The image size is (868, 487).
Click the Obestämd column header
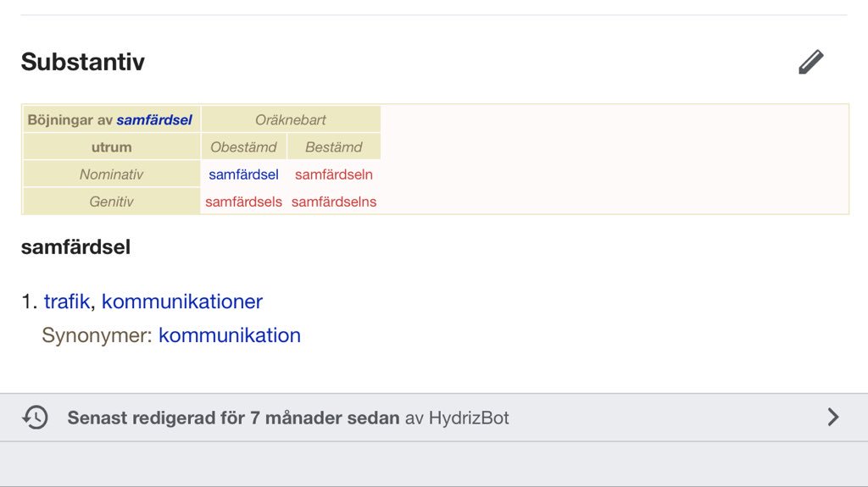[x=243, y=147]
